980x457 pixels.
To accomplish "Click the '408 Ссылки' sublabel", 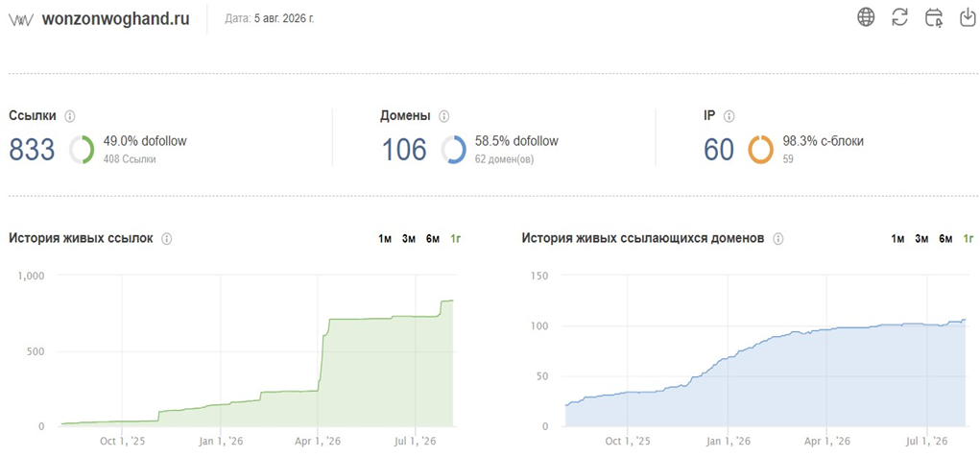I will [x=130, y=159].
